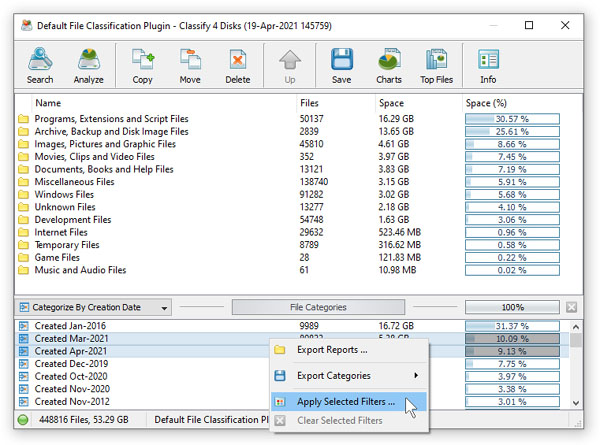Click the gray X button beside 100% bar
Image resolution: width=600 pixels, height=445 pixels.
click(x=571, y=307)
